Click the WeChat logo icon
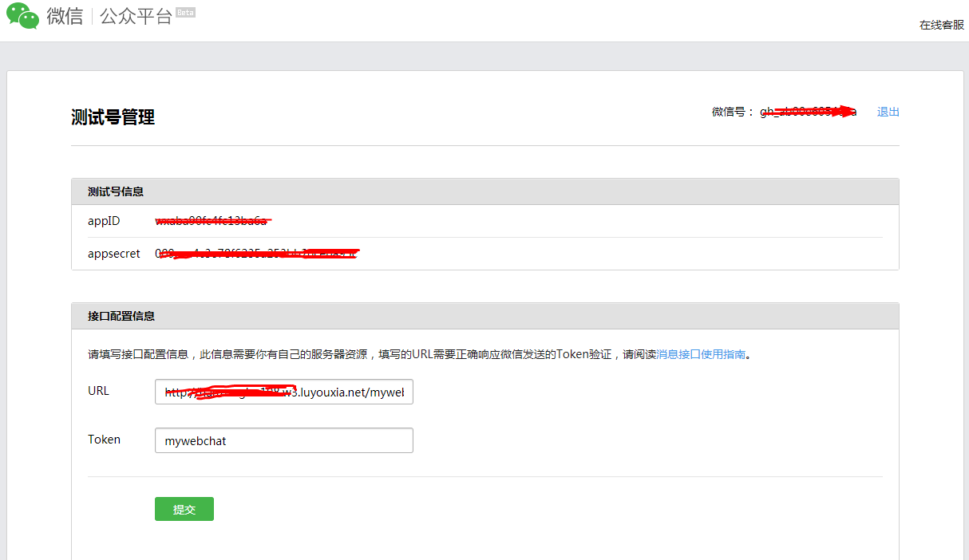969x560 pixels. point(23,16)
